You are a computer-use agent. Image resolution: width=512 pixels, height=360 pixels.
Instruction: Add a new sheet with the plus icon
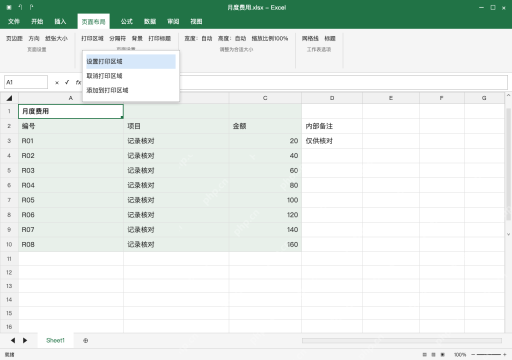point(86,340)
